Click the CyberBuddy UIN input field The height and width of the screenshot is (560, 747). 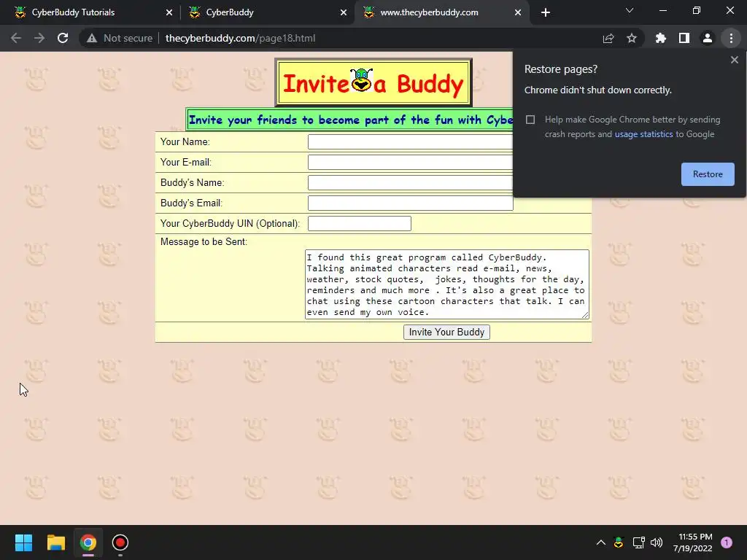pos(359,223)
